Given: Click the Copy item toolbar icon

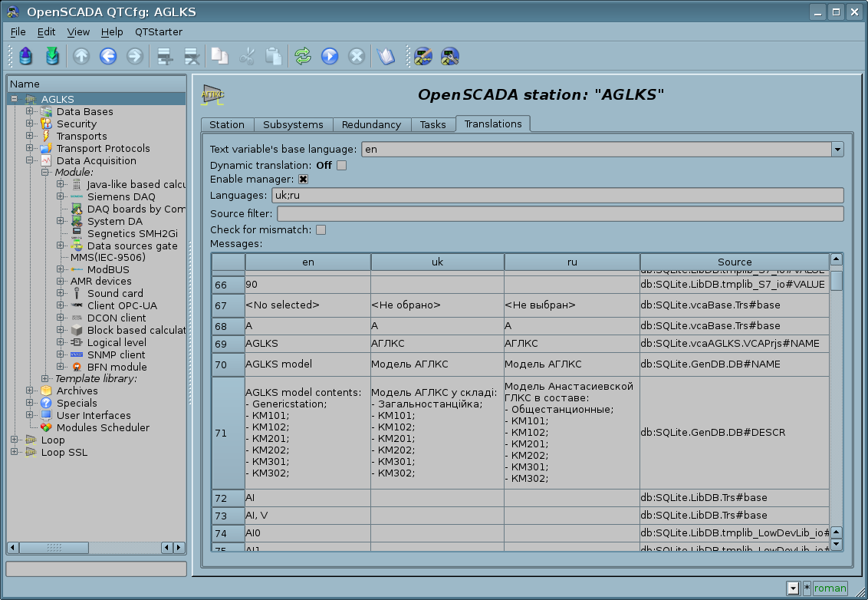Looking at the screenshot, I should (220, 56).
